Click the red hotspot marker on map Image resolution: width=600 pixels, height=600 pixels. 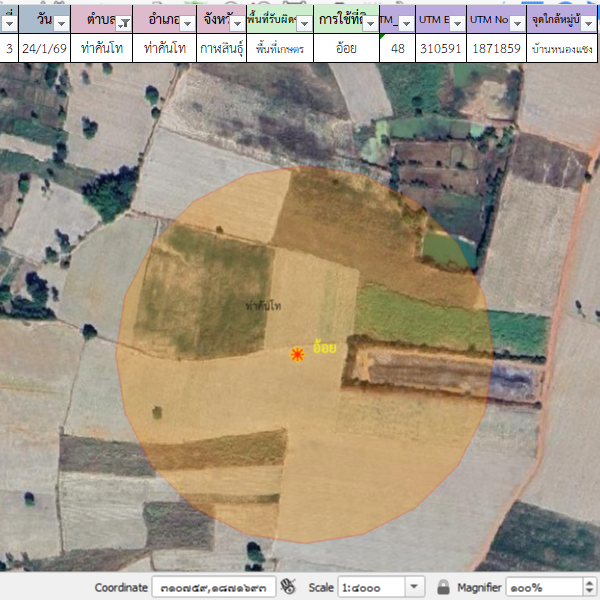[297, 354]
